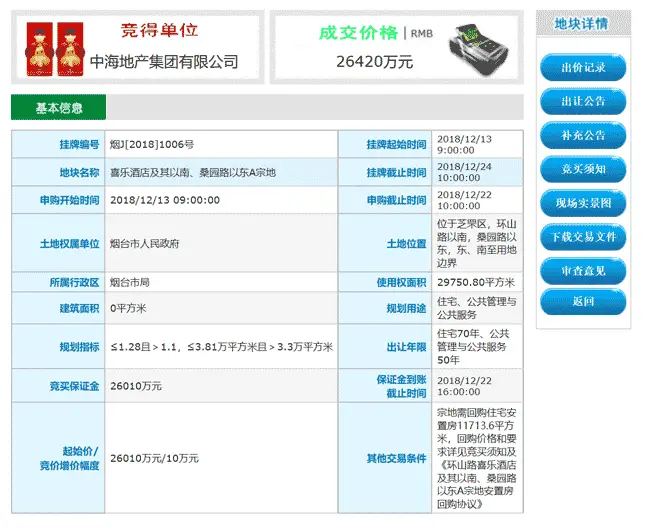
Task: Select listing number 烟J[2018]1006号
Action: (x=152, y=144)
